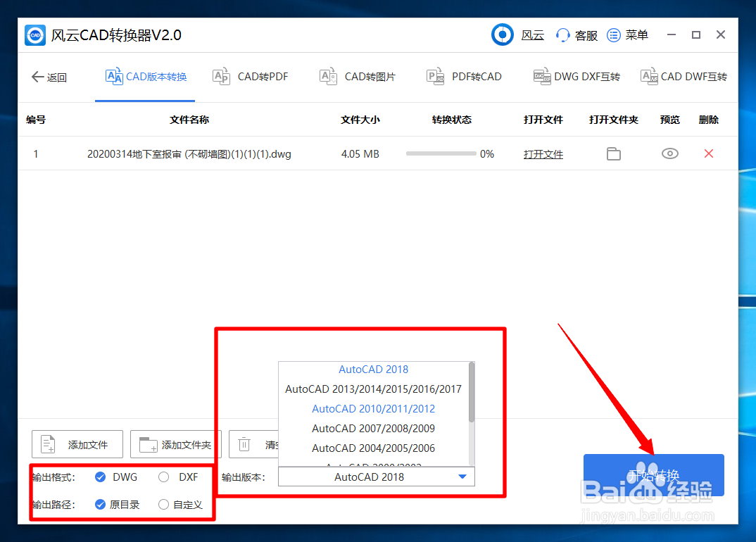Click the file name 20200314地下室报审 dwg
The image size is (756, 542).
pyautogui.click(x=189, y=154)
